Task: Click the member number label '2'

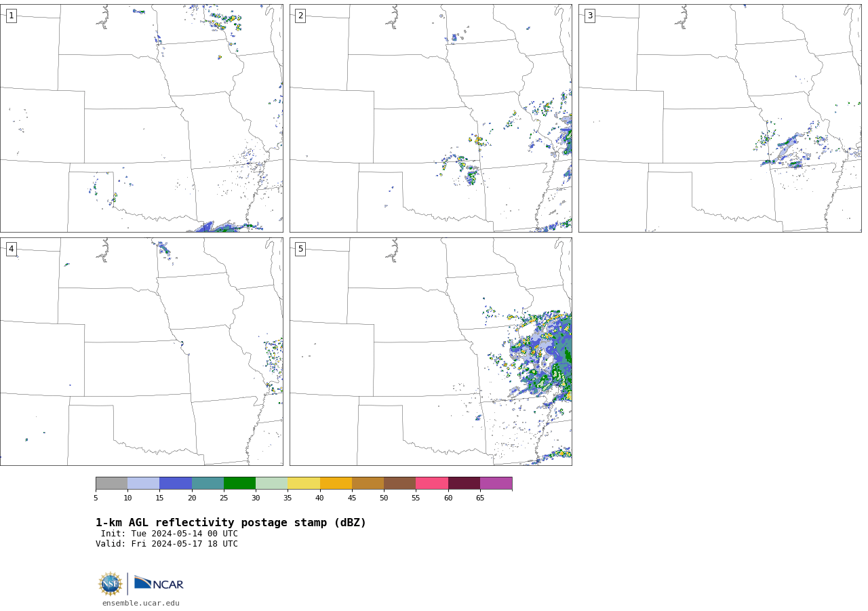Action: pos(300,16)
